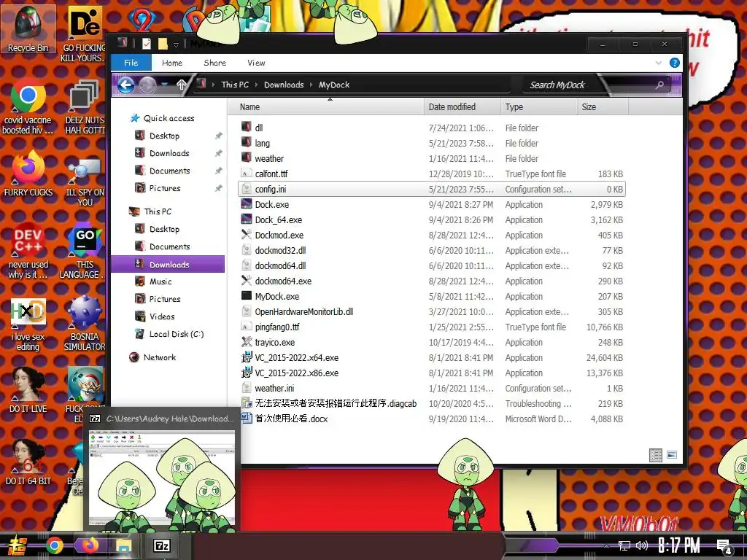Open the recent locations dropdown arrow

coord(164,85)
